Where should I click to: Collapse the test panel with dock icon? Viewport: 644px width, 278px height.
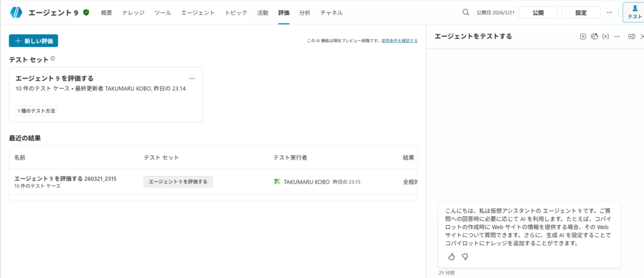click(631, 36)
